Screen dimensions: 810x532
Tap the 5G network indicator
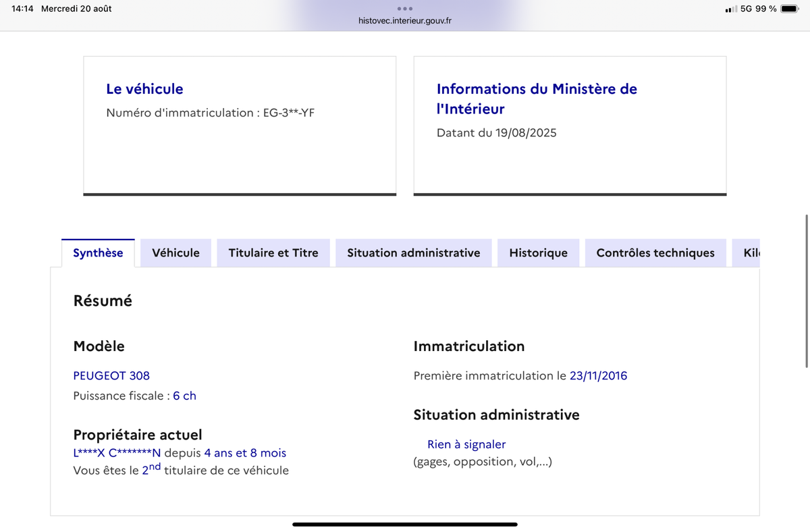(x=746, y=9)
